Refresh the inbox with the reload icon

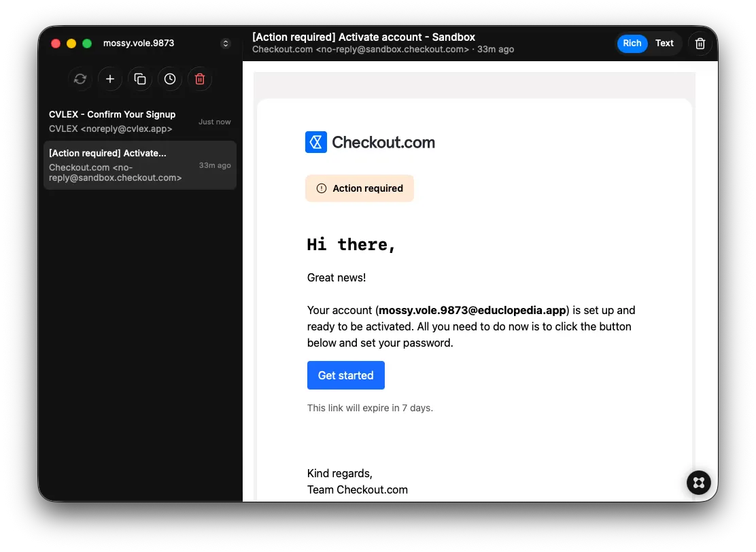[80, 79]
